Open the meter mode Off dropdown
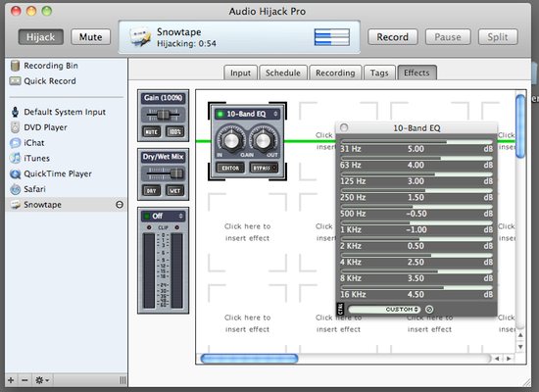Screen dimensions: 539x392 click(164, 216)
